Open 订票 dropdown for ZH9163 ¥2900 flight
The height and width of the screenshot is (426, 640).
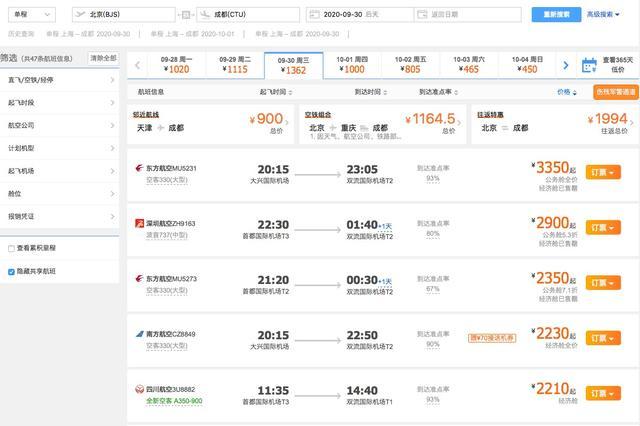(603, 227)
